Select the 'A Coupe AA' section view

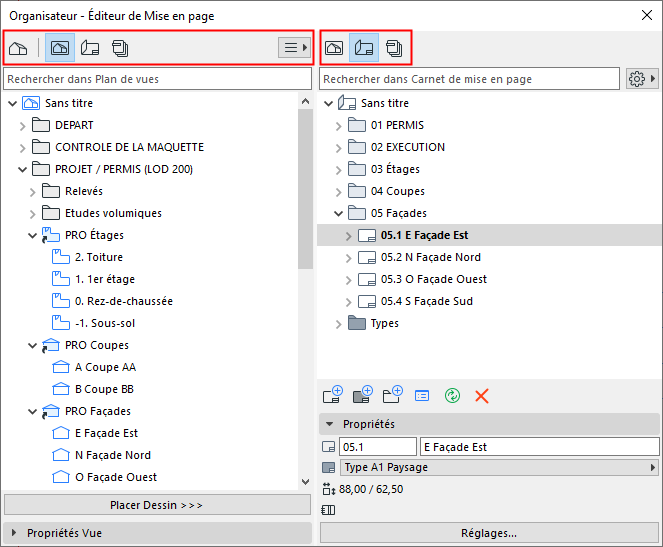point(106,367)
